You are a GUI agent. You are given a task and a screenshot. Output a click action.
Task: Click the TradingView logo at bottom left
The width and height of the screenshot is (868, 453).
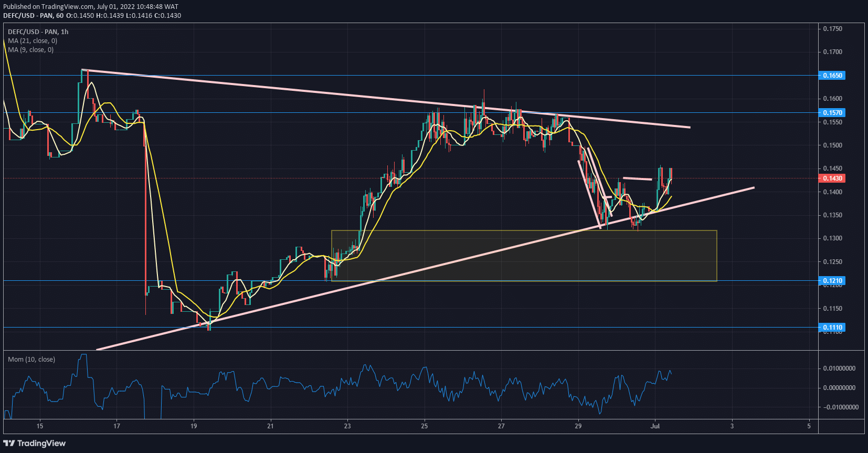(35, 444)
